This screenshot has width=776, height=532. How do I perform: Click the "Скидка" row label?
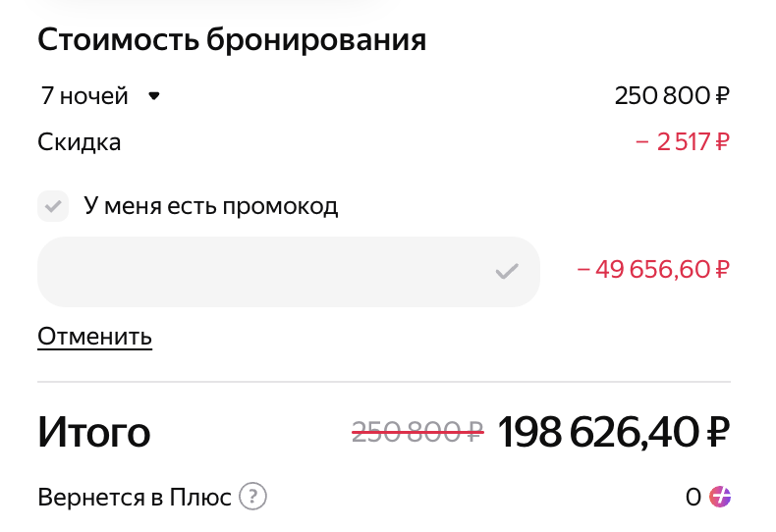pyautogui.click(x=80, y=142)
